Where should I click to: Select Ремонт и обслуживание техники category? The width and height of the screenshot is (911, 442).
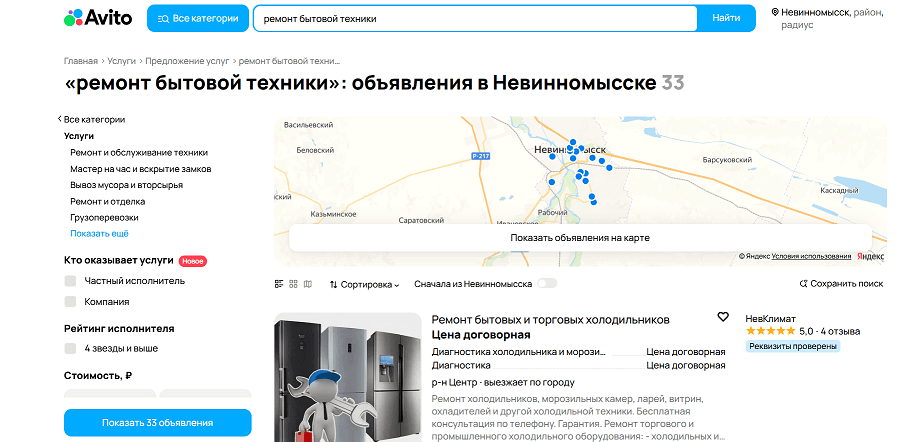point(139,152)
